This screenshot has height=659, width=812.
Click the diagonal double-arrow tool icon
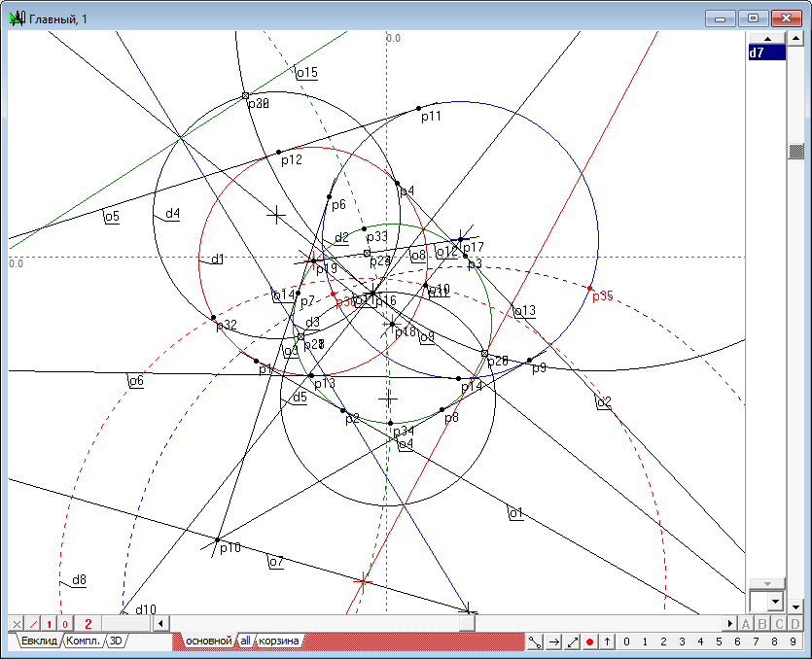(572, 642)
